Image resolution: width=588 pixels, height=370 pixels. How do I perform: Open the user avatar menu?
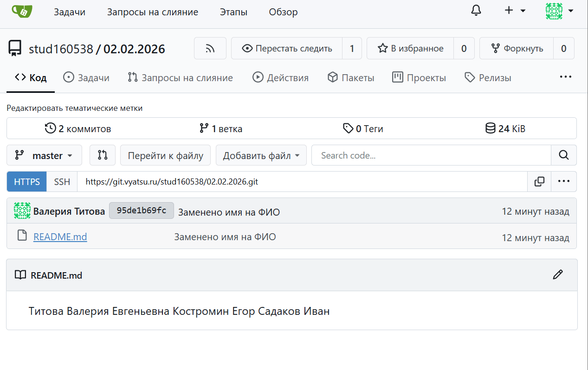(559, 11)
